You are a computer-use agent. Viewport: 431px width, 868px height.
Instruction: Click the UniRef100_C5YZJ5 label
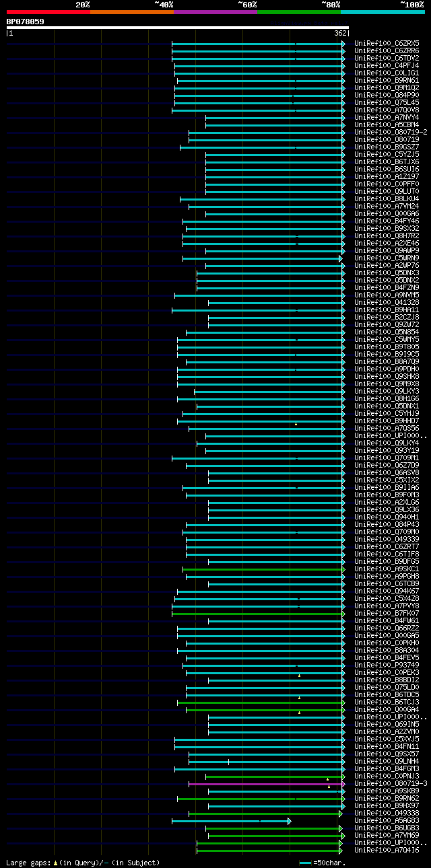(x=387, y=154)
